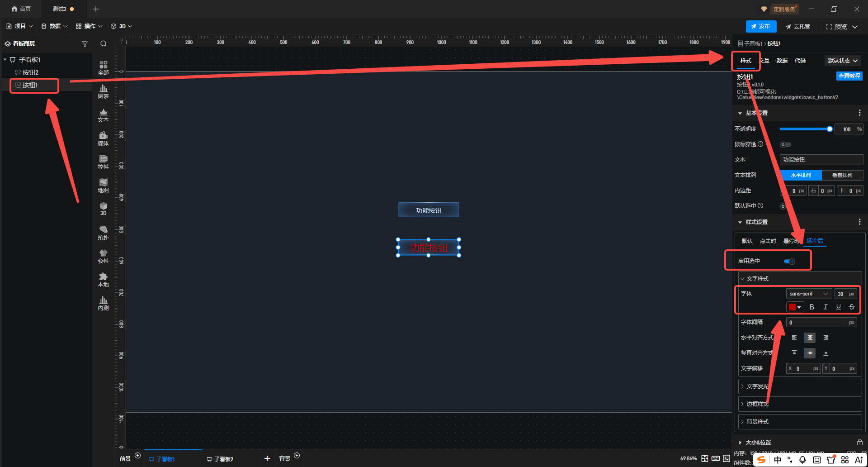Screen dimensions: 868x467
Task: Open the sans-serif font dropdown
Action: (808, 294)
